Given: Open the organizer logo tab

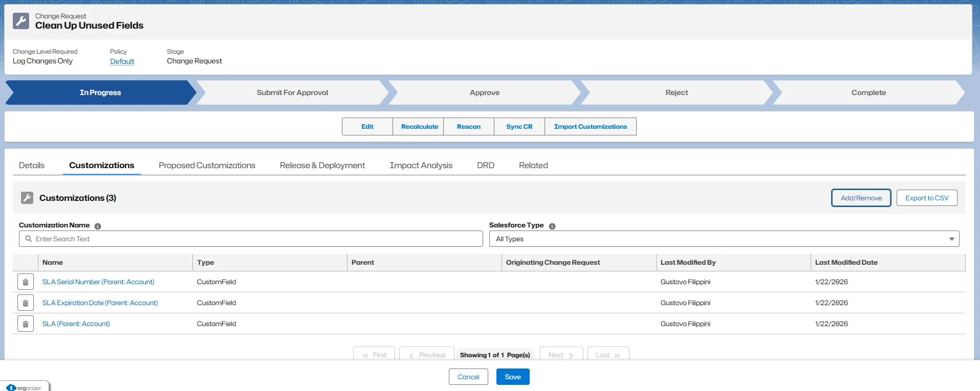Looking at the screenshot, I should [x=25, y=387].
